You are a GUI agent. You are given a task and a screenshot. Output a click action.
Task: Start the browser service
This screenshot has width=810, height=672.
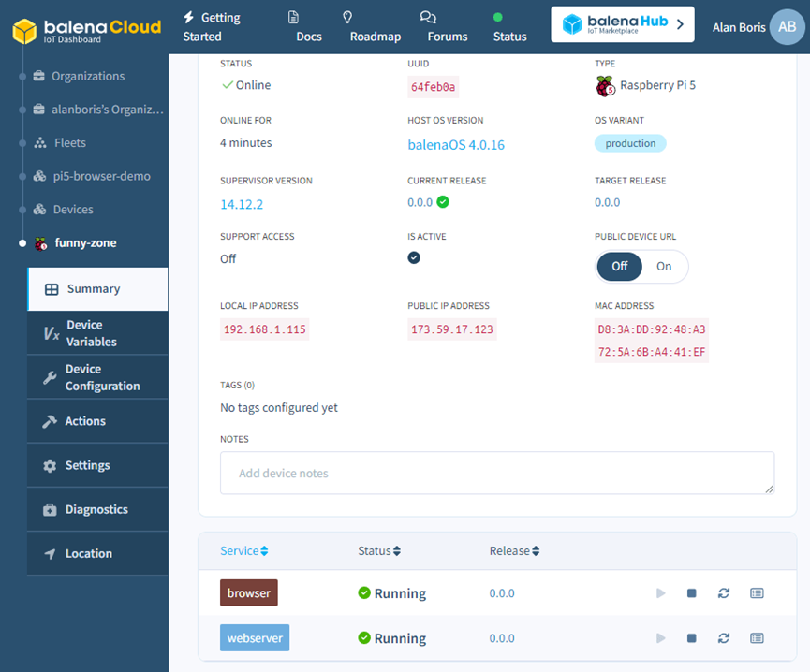pyautogui.click(x=661, y=593)
